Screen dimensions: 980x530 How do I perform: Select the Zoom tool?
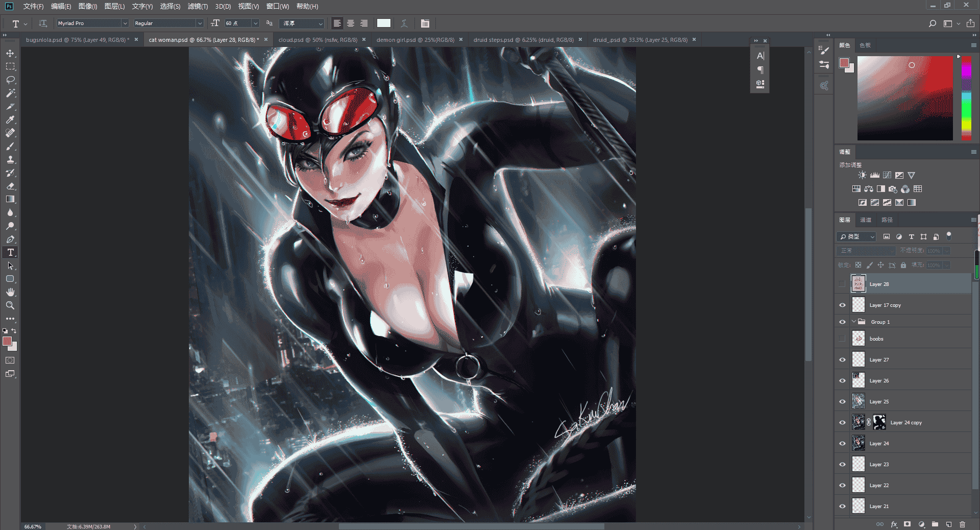point(10,305)
